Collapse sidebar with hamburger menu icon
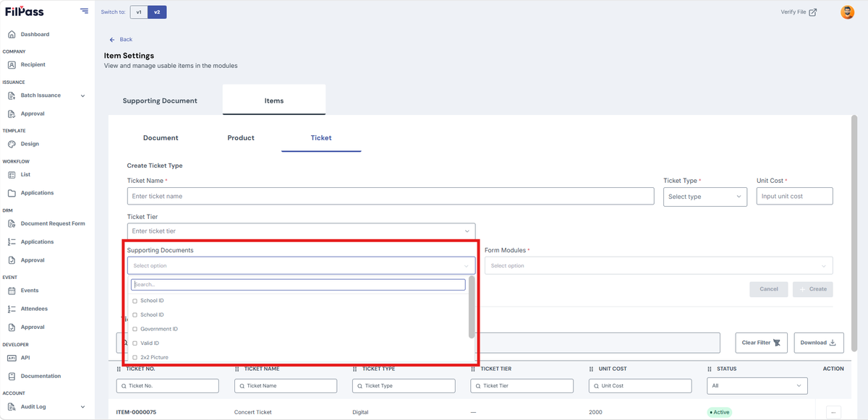This screenshot has width=868, height=420. pos(85,12)
